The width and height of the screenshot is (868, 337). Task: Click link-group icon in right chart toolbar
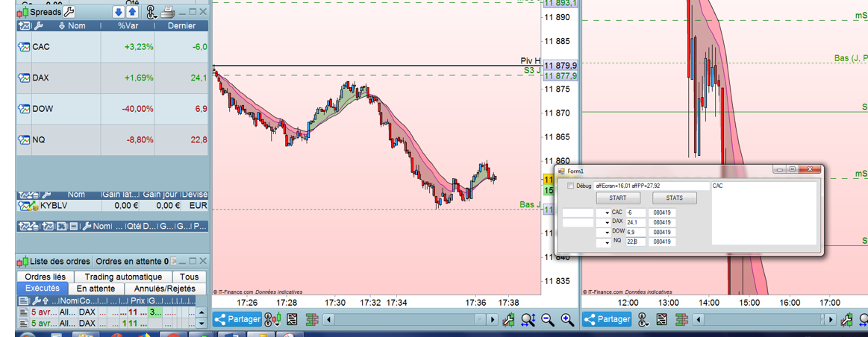click(643, 319)
